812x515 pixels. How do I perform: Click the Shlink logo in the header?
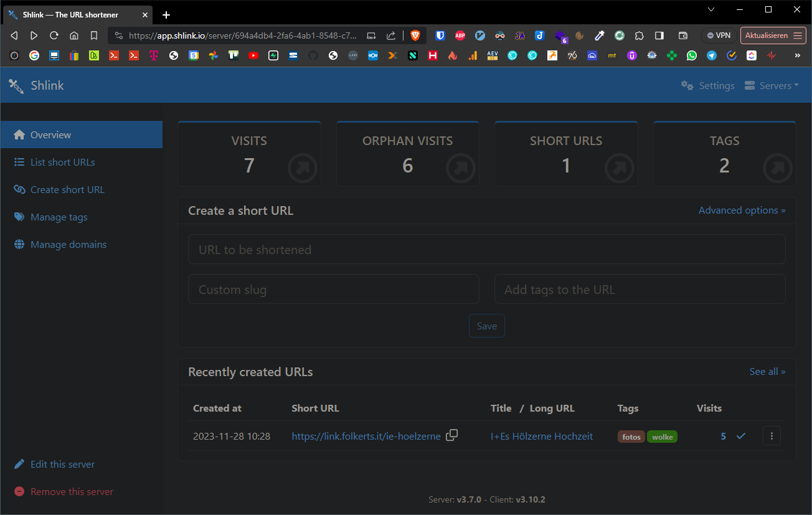(37, 85)
